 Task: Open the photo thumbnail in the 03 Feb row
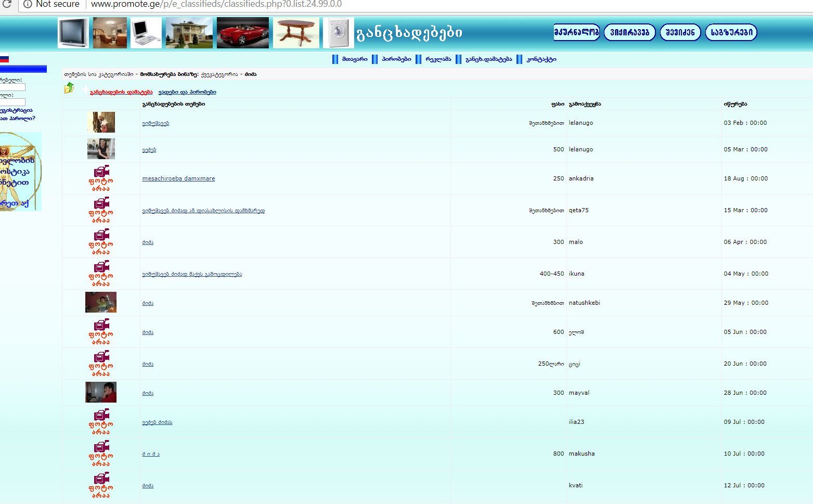click(101, 122)
